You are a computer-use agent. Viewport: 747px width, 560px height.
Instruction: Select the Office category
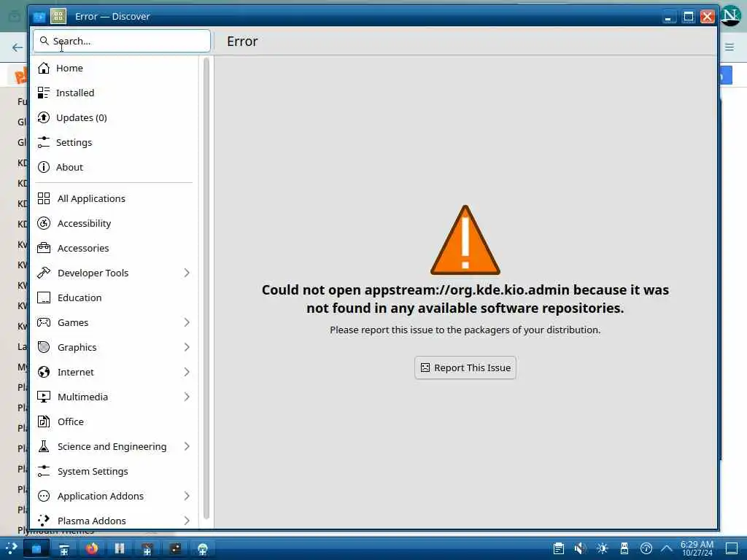[115, 421]
